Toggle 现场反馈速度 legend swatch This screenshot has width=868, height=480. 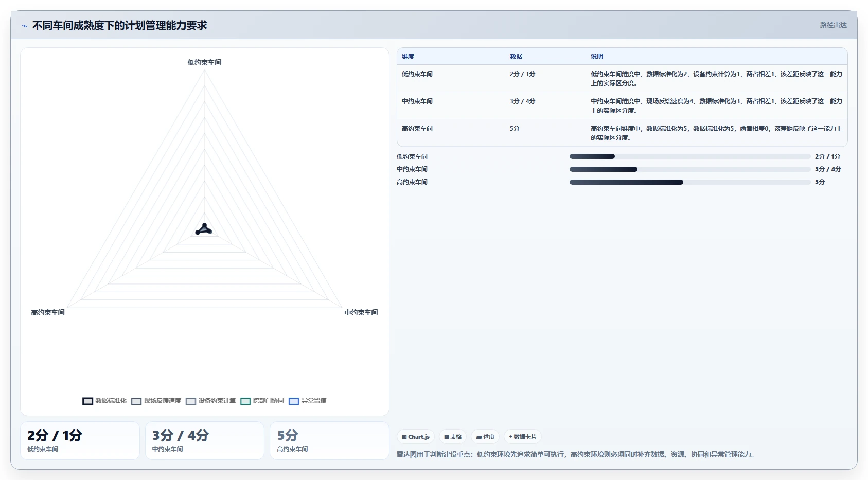coord(136,401)
